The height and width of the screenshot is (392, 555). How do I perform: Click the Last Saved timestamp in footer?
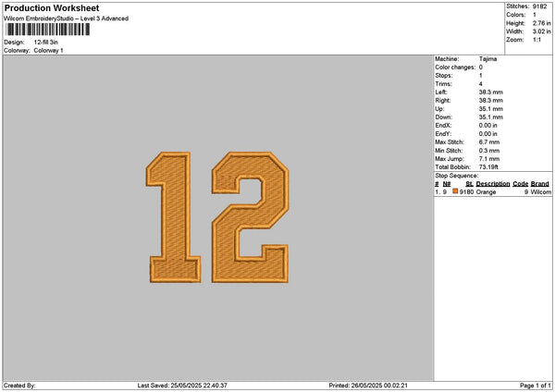(182, 386)
